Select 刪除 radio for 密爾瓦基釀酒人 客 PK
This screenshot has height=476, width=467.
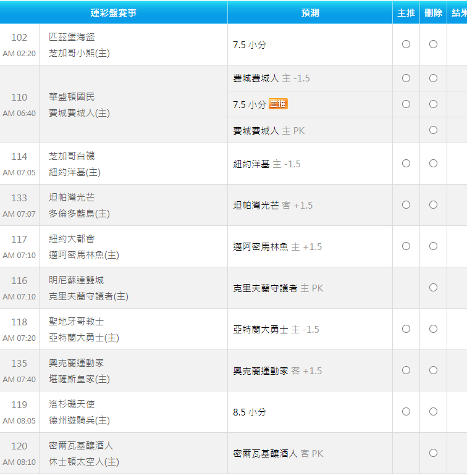point(433,453)
